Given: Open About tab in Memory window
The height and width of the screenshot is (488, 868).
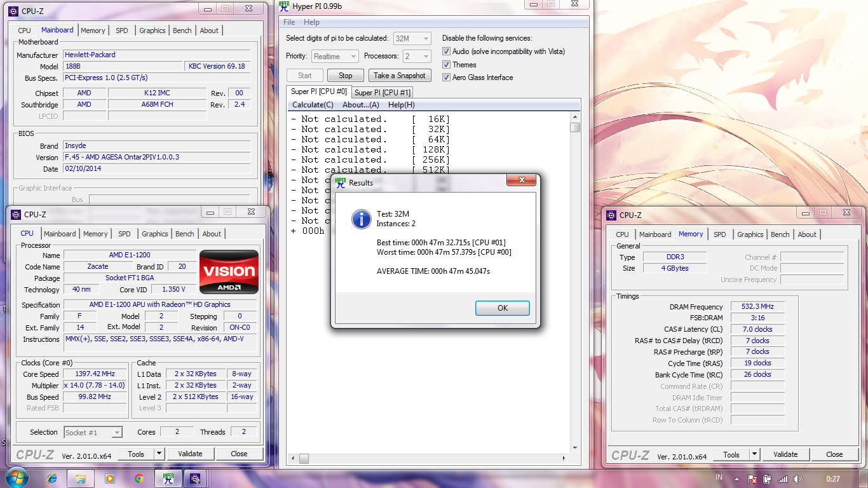Looking at the screenshot, I should (807, 234).
